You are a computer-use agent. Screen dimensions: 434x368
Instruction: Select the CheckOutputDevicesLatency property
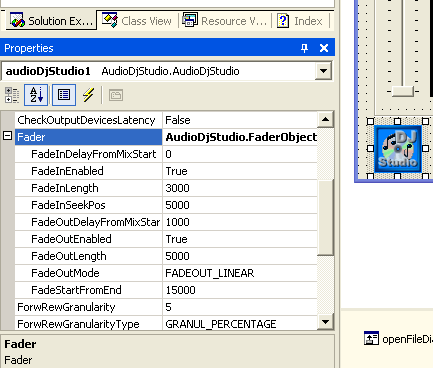click(88, 120)
